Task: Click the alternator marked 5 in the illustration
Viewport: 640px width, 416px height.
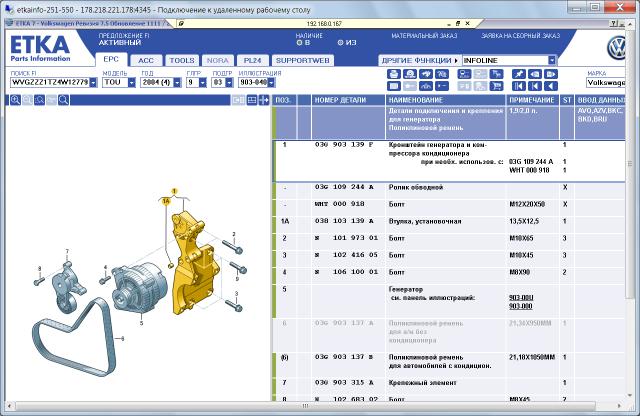Action: (140, 288)
